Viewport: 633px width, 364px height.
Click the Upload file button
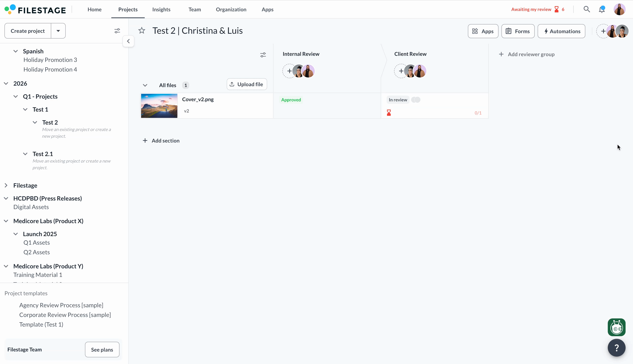coord(247,84)
